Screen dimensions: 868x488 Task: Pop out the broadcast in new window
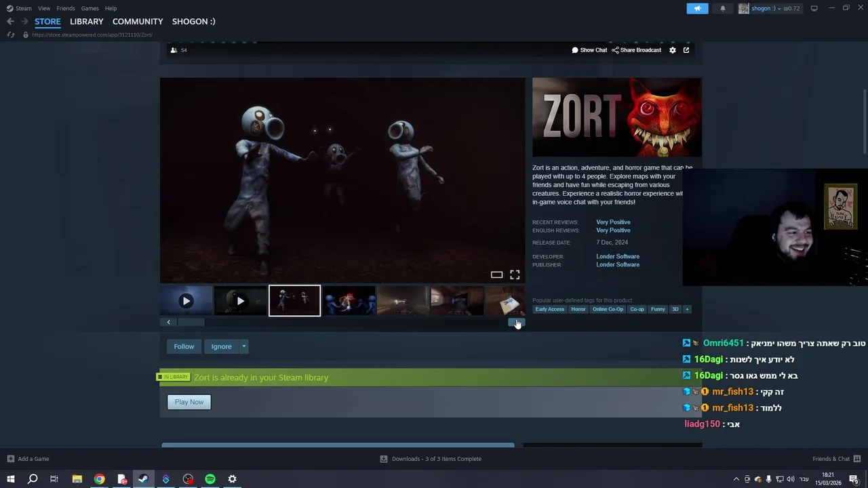tap(686, 50)
